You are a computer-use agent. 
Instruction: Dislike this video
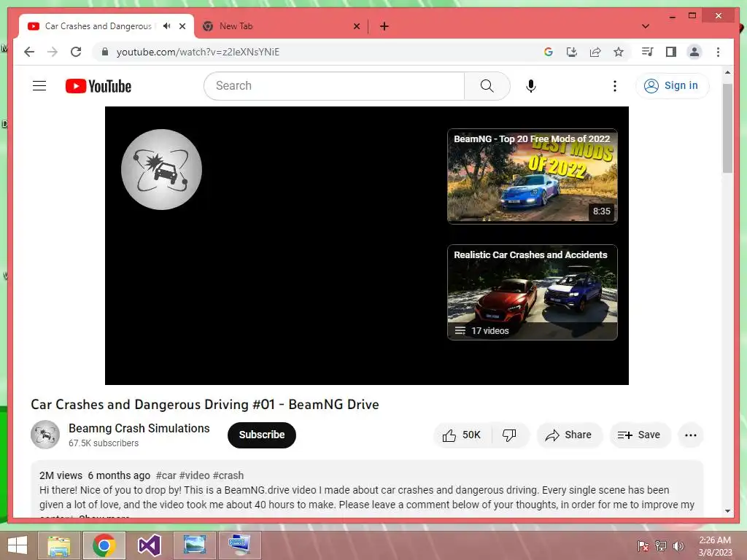pyautogui.click(x=509, y=435)
